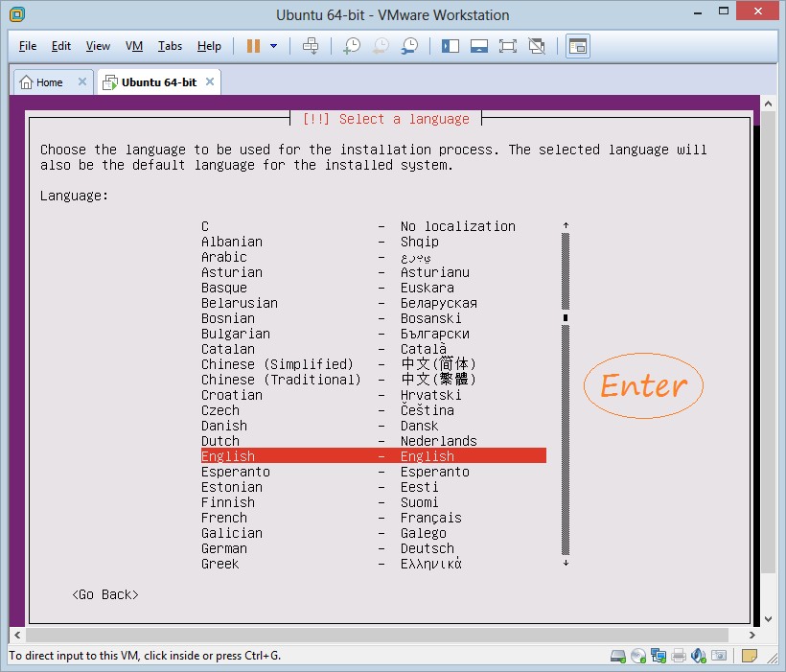Toggle the thumbnail bar view
Image resolution: width=786 pixels, height=672 pixels.
pyautogui.click(x=478, y=46)
